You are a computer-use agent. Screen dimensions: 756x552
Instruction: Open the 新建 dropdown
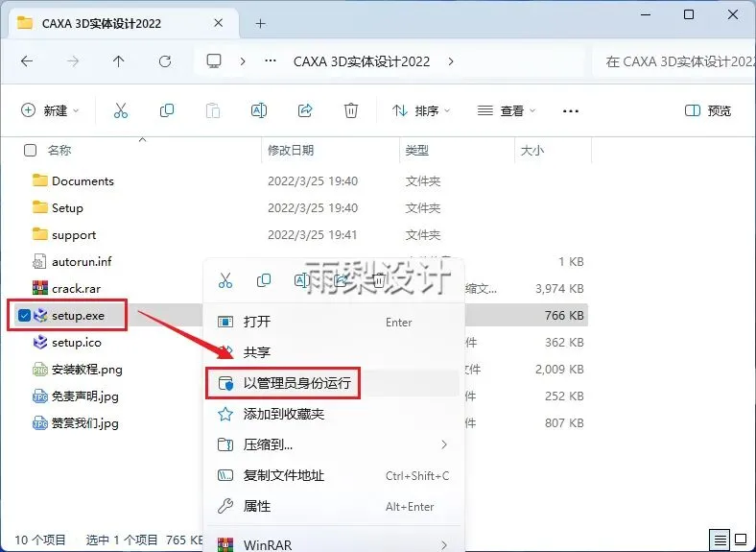[x=50, y=111]
